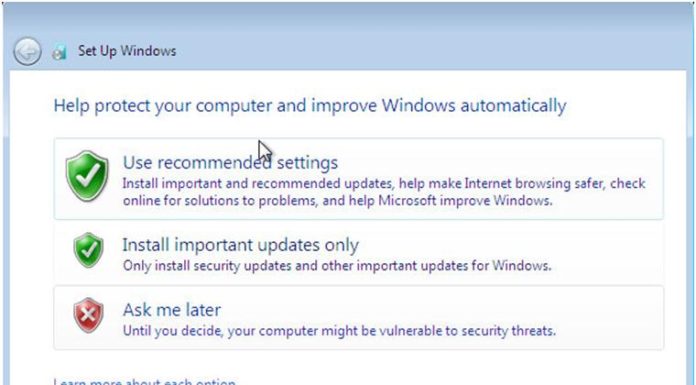Click the recommended updates description text
Screen dimensions: 696x385
(384, 192)
